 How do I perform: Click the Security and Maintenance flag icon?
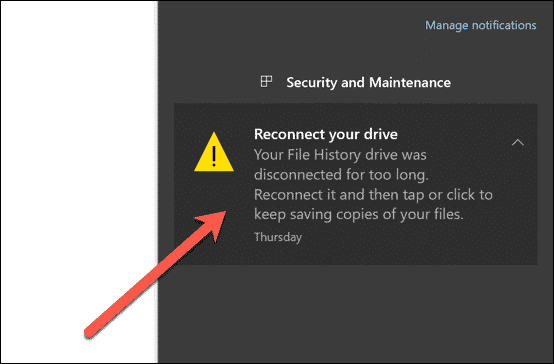coord(266,82)
